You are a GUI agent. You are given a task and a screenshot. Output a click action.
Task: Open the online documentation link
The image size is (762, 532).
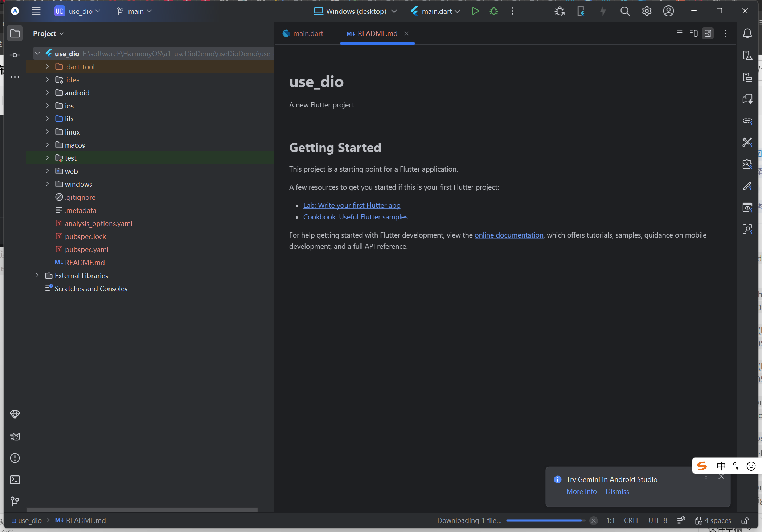pyautogui.click(x=509, y=235)
